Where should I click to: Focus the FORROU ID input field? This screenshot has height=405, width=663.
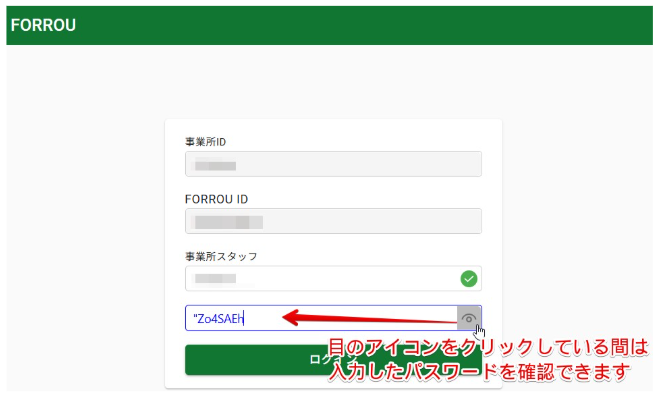tap(333, 221)
